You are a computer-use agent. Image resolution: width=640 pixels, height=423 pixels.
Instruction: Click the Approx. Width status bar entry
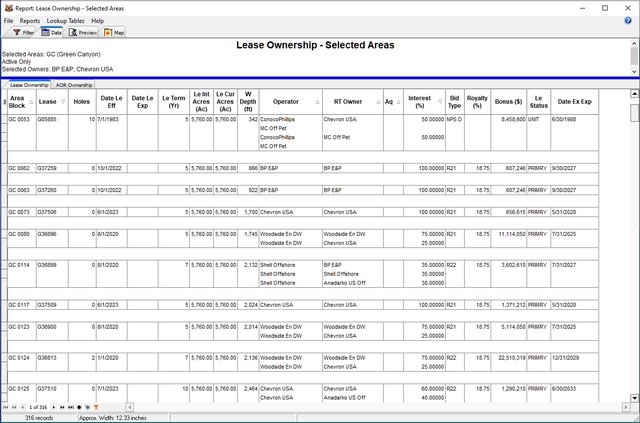pyautogui.click(x=113, y=418)
